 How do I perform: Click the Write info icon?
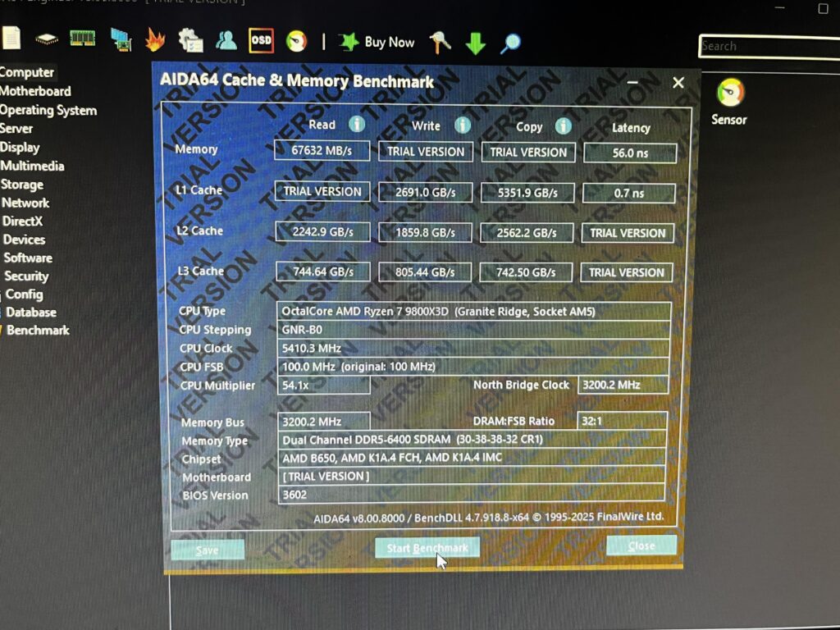coord(463,126)
